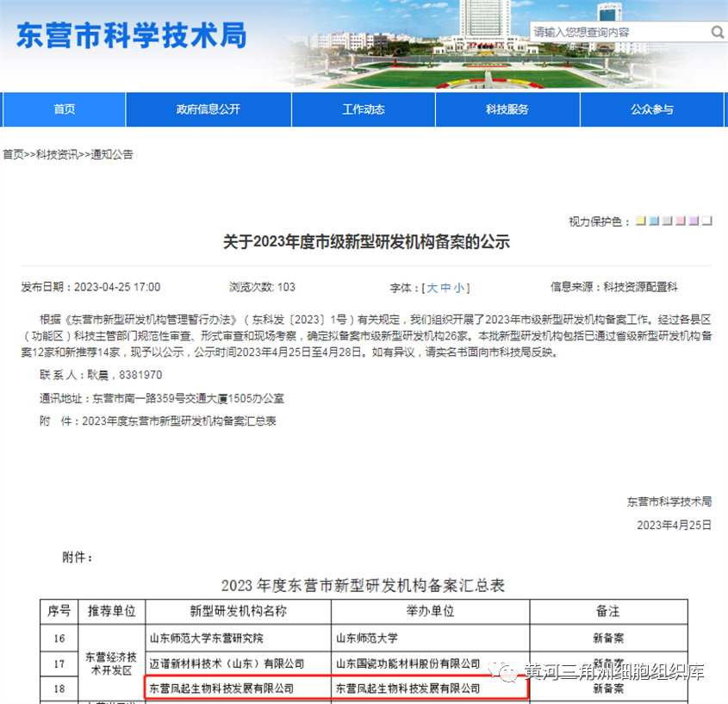
Task: Click the 新型研发机构名称 column header
Action: [238, 611]
